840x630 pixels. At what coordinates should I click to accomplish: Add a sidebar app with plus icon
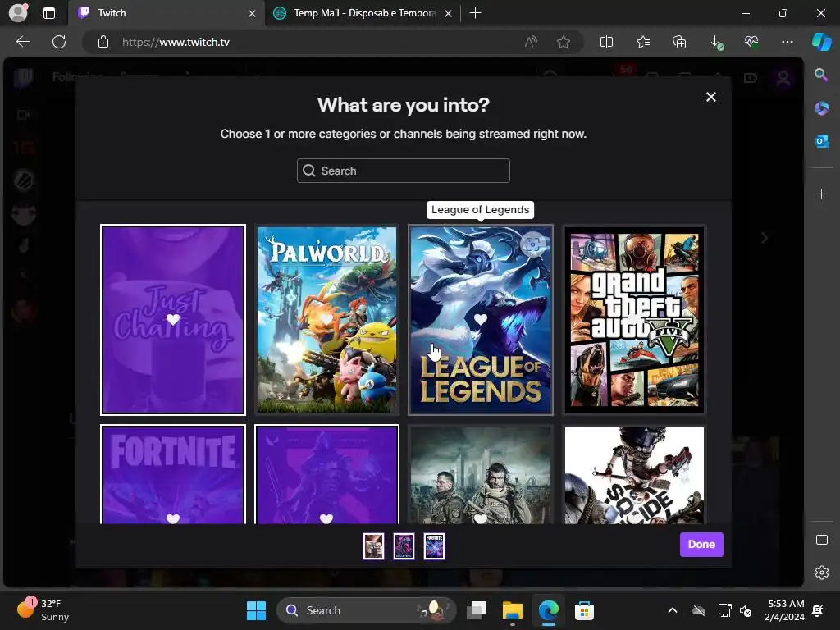[821, 194]
